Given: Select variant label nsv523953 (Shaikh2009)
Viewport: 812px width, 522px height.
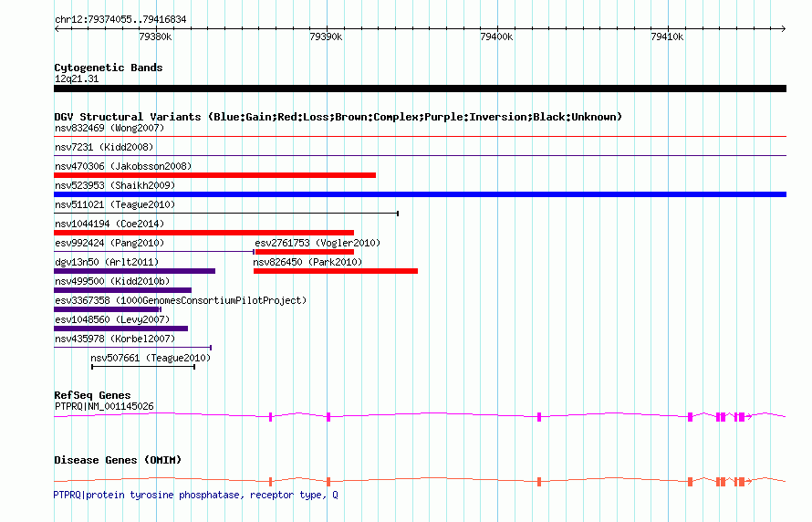Looking at the screenshot, I should 115,185.
